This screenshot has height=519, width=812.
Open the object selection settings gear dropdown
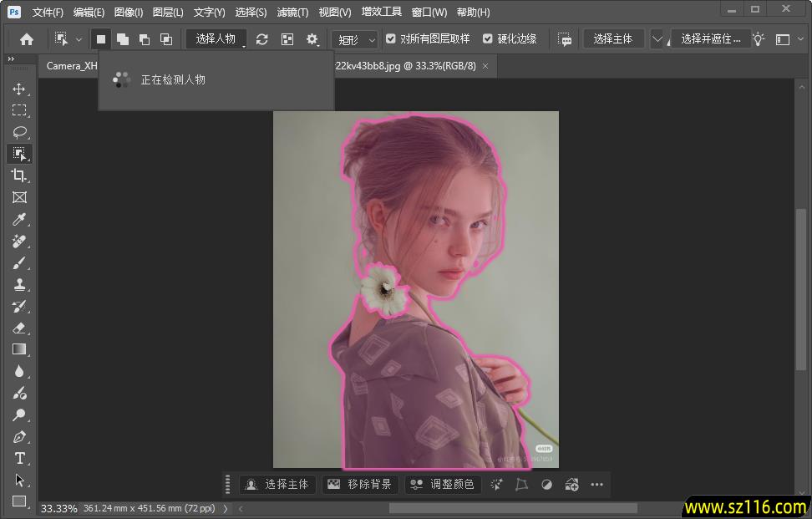[312, 39]
